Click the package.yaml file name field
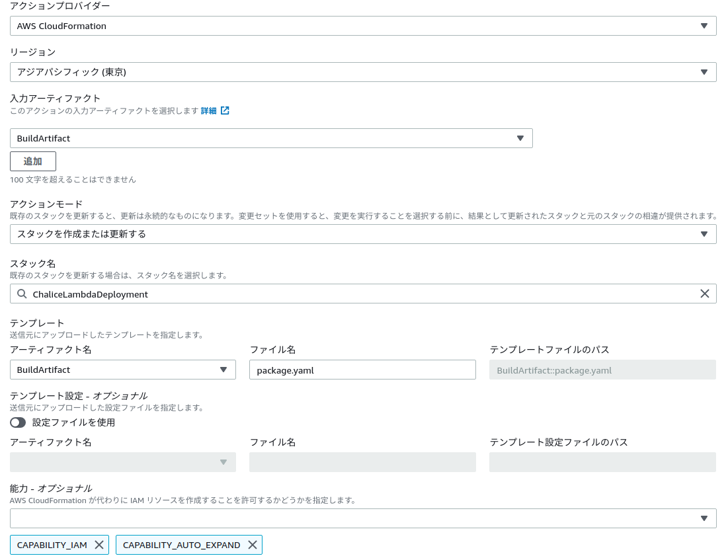 (362, 370)
